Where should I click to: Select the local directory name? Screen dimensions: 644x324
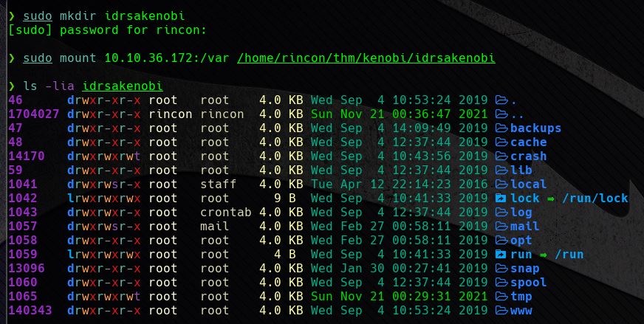[528, 184]
